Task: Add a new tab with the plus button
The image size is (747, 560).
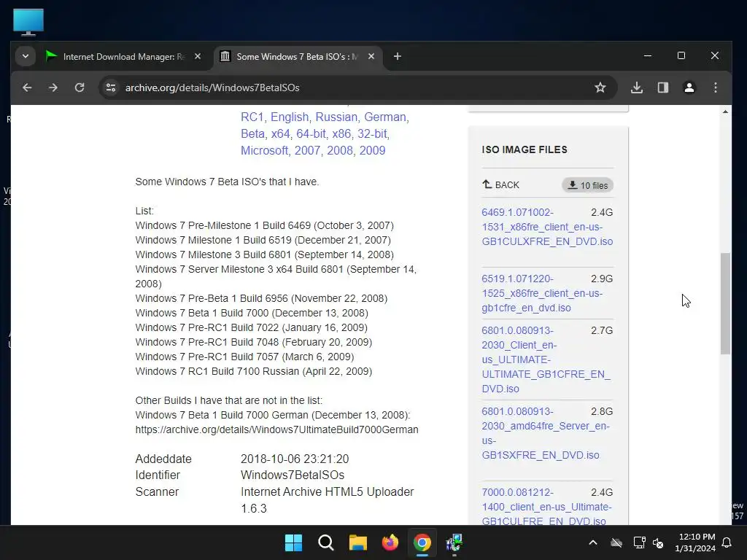Action: pos(398,57)
